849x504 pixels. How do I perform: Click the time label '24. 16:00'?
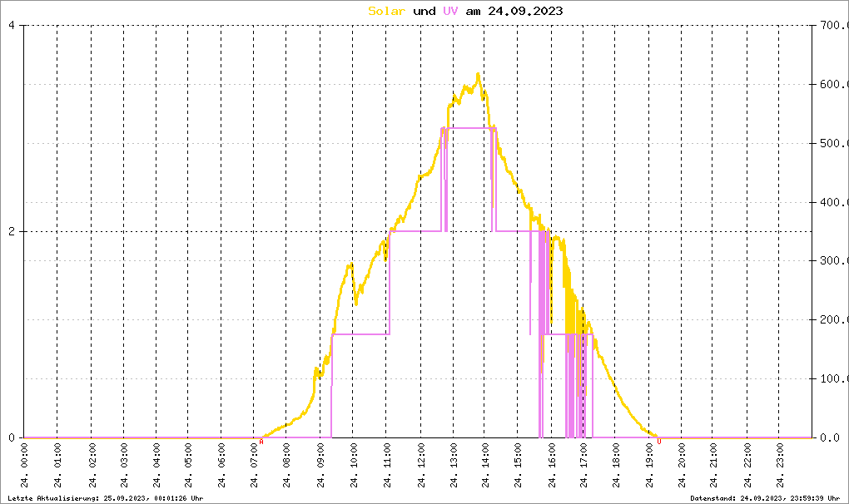pyautogui.click(x=552, y=466)
